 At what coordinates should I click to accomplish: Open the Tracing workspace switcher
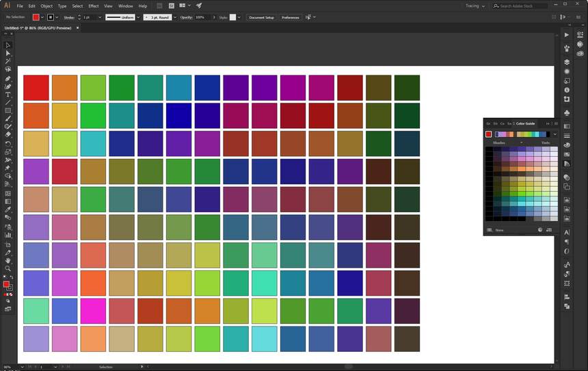(475, 5)
